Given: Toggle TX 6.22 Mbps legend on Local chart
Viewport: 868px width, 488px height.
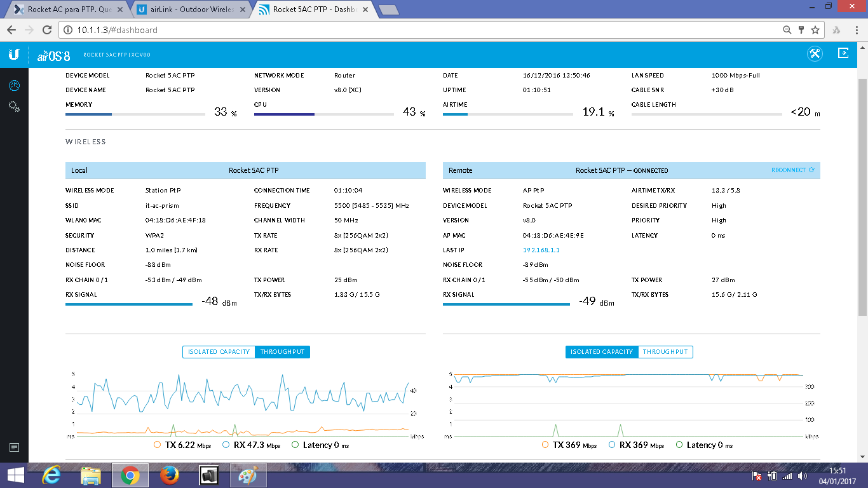Looking at the screenshot, I should (x=182, y=445).
